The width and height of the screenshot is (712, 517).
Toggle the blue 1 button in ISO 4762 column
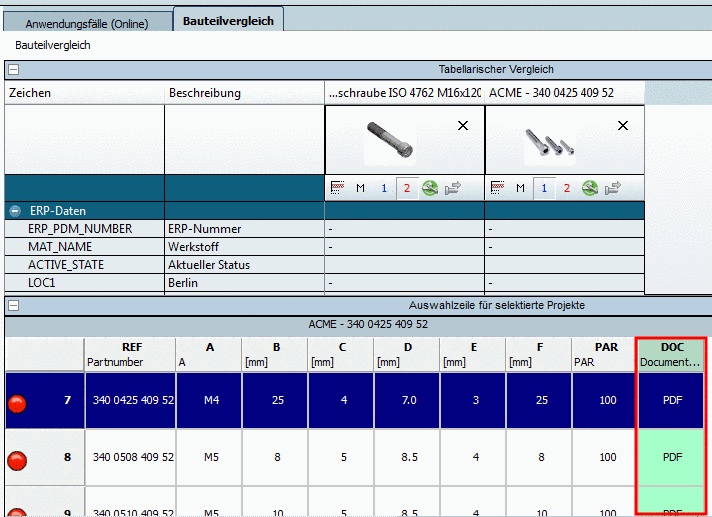pyautogui.click(x=384, y=188)
